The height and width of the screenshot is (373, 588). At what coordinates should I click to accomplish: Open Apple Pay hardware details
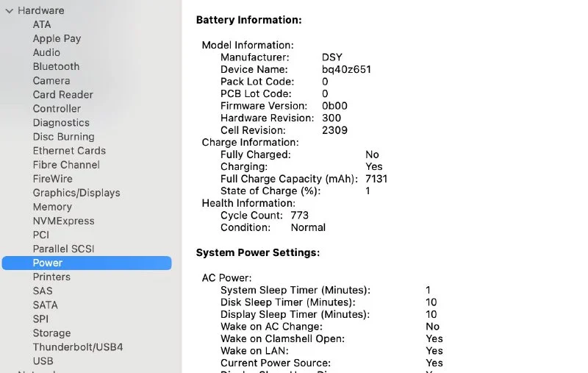coord(57,38)
